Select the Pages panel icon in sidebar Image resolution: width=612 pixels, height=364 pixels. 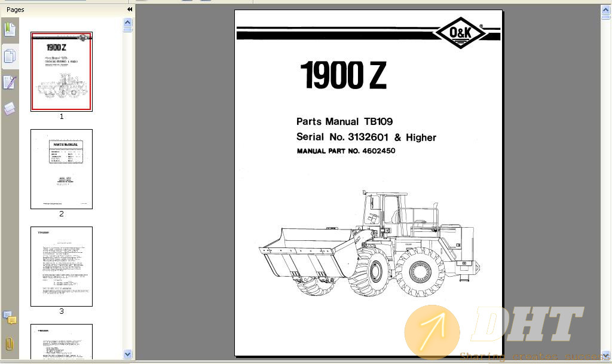[x=10, y=56]
